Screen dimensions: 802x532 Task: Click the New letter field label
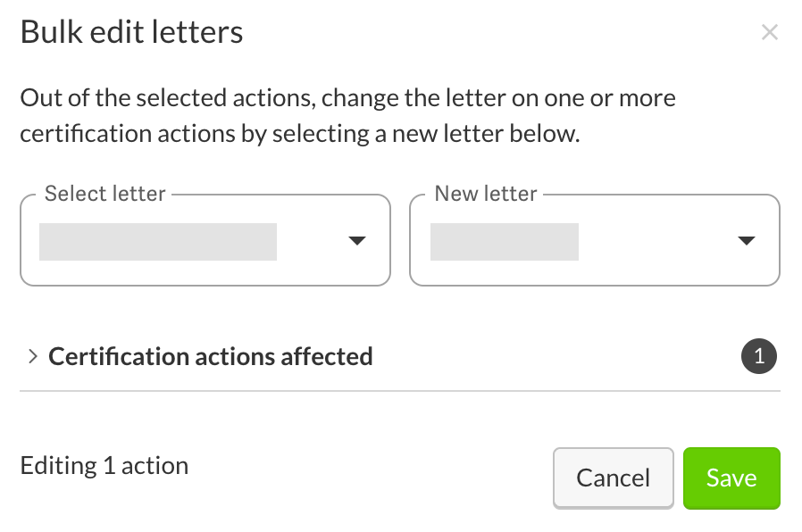(486, 194)
